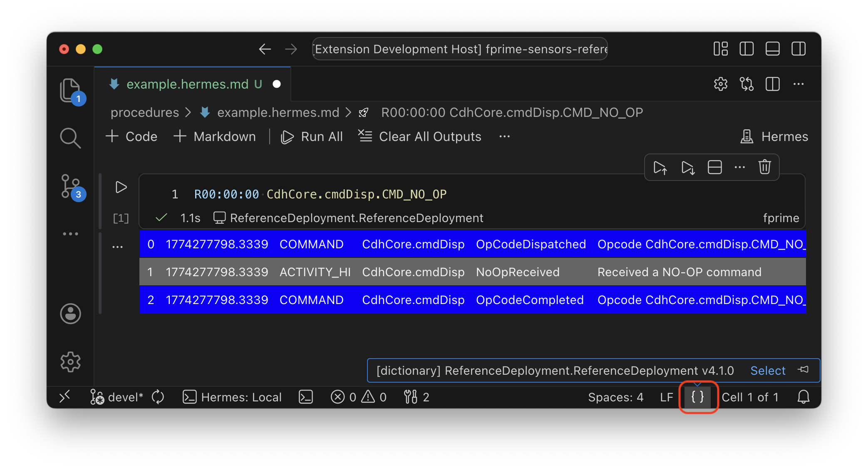The height and width of the screenshot is (470, 868).
Task: Click the curly braces language status icon
Action: [698, 397]
